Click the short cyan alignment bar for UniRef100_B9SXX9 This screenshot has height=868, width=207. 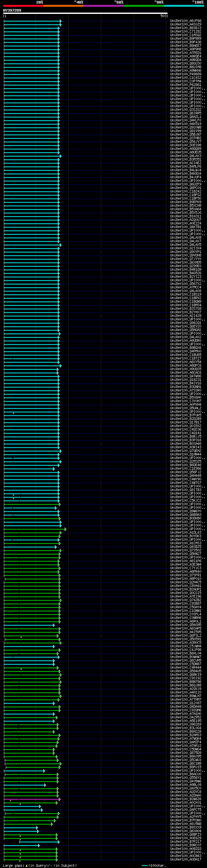(x=21, y=828)
